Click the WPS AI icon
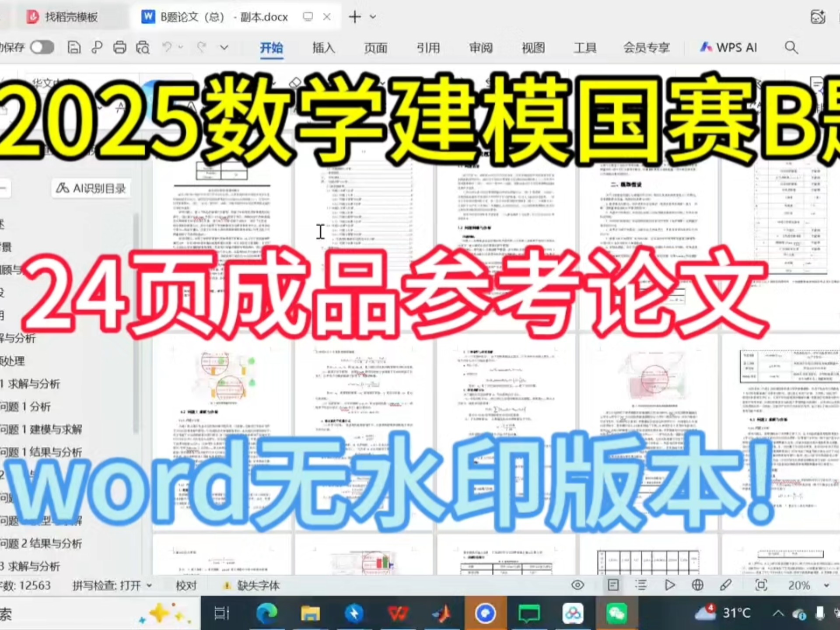This screenshot has height=630, width=840. [729, 47]
